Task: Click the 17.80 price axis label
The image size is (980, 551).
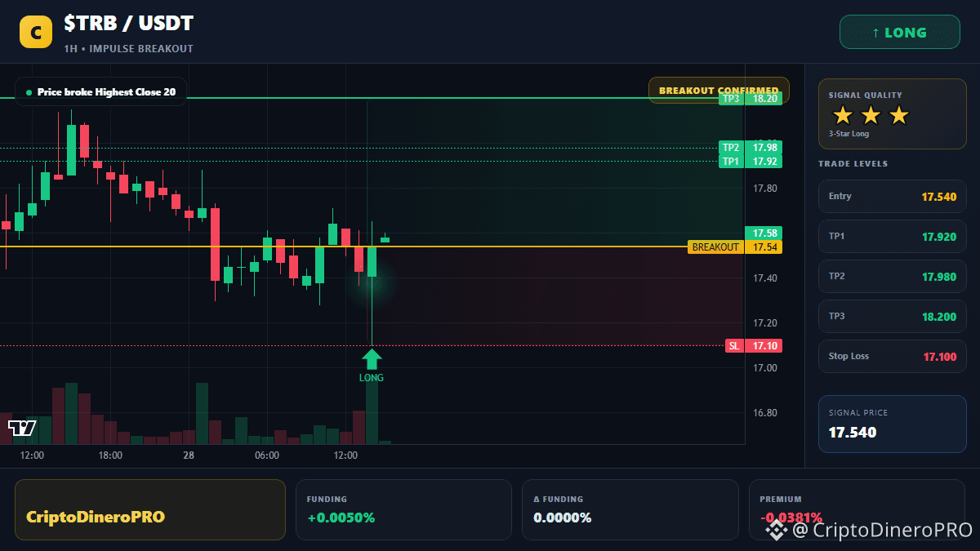Action: tap(765, 189)
